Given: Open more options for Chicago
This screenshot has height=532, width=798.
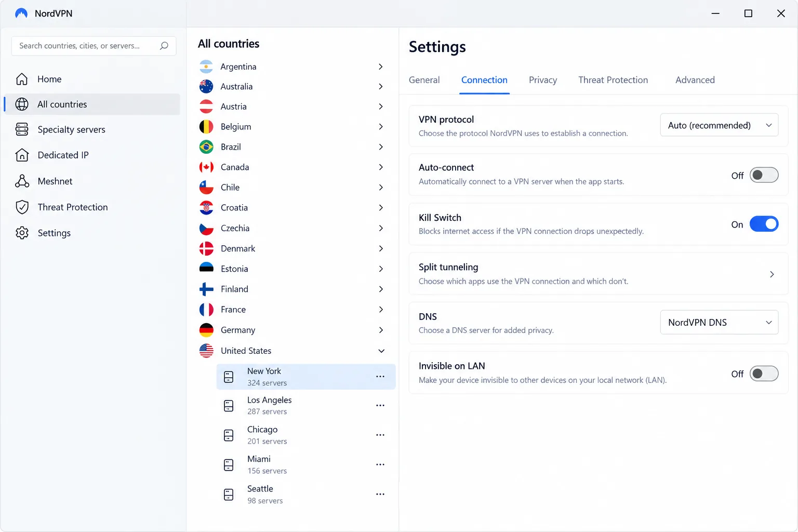Looking at the screenshot, I should 380,435.
